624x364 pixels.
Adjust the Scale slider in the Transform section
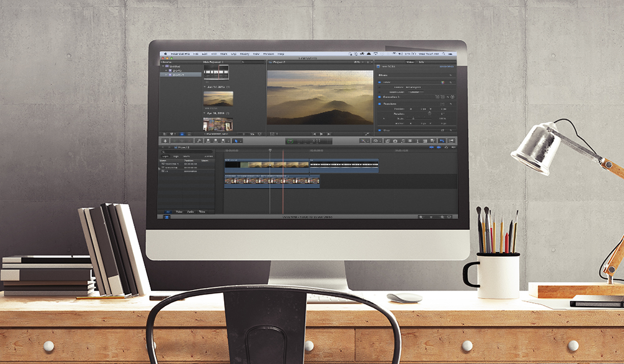[x=414, y=118]
